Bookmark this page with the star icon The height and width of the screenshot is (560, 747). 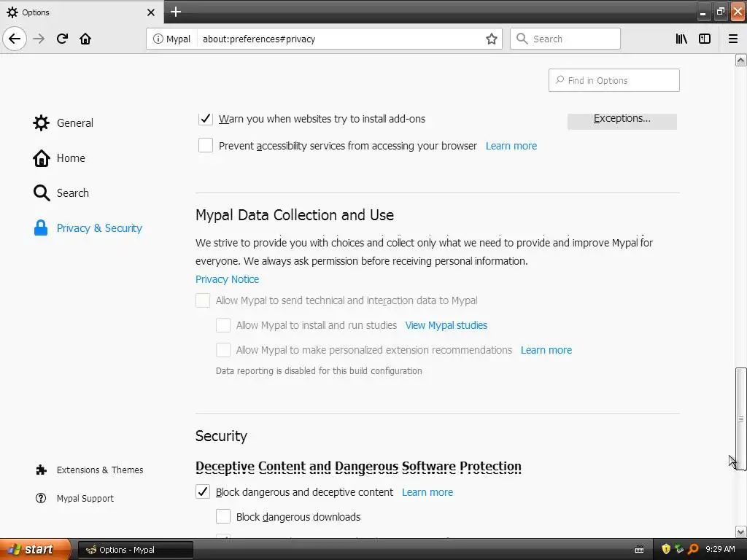[x=492, y=39]
